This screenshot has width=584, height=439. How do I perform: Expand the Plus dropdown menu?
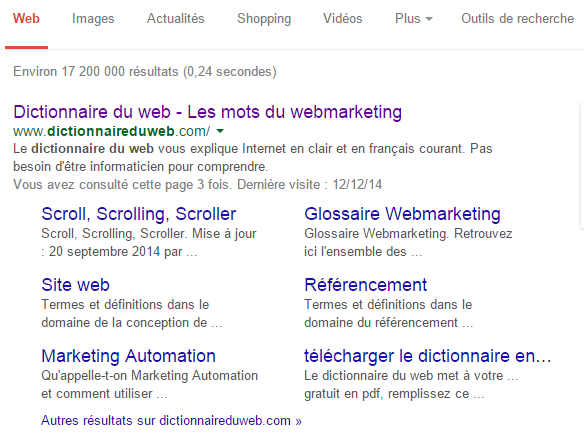pos(413,19)
